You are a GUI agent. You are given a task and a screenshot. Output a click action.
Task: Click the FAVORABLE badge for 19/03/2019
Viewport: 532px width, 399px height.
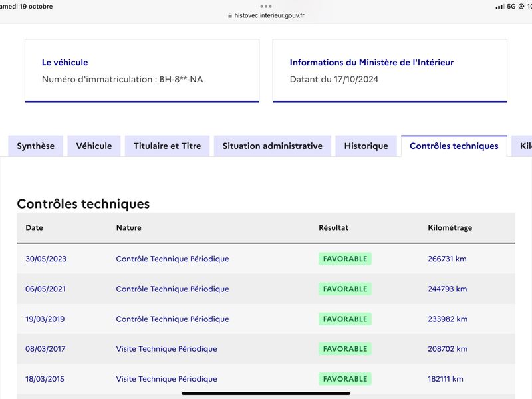[x=345, y=319]
